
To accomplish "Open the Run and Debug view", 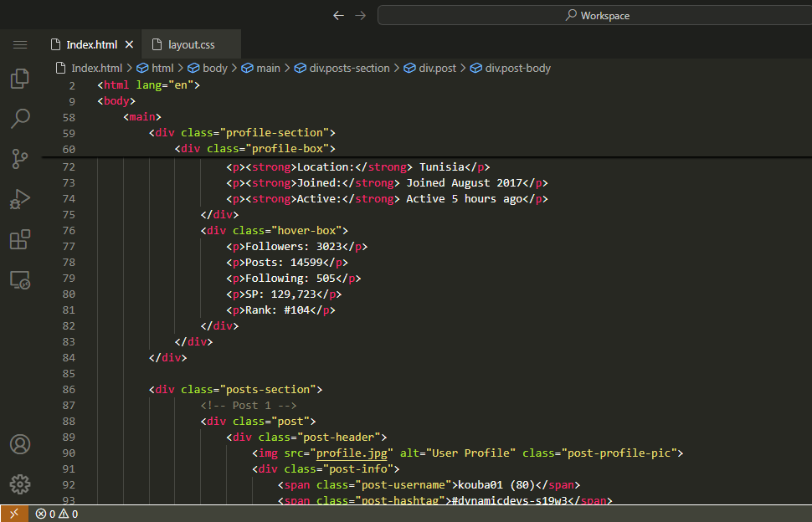I will tap(20, 199).
